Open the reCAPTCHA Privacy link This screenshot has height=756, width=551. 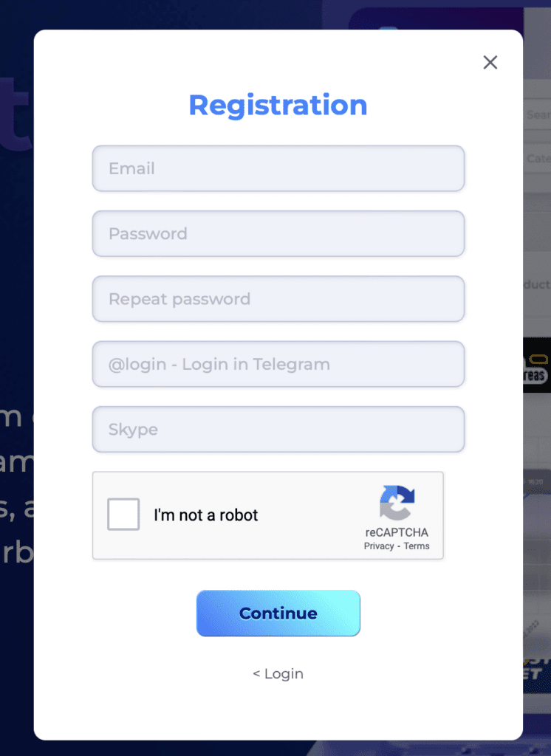pyautogui.click(x=379, y=546)
